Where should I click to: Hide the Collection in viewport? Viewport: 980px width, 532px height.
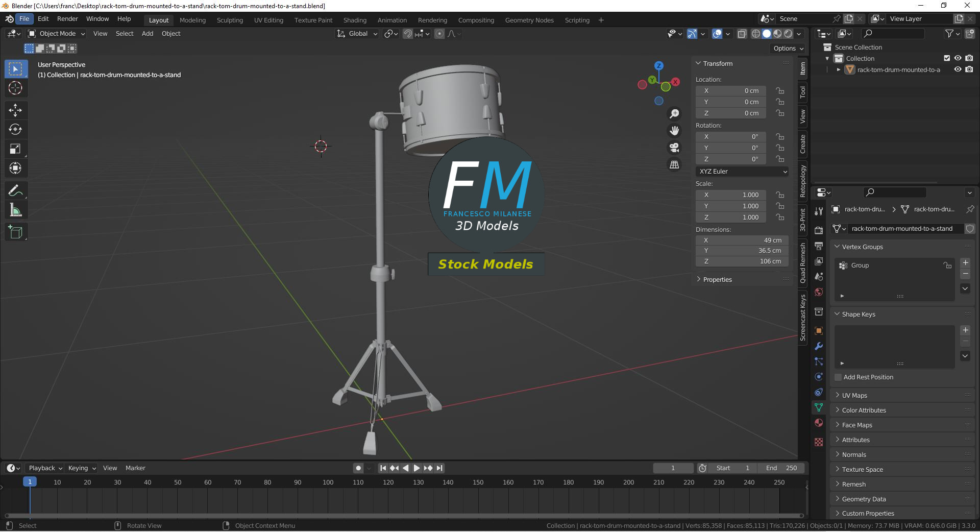pos(958,58)
